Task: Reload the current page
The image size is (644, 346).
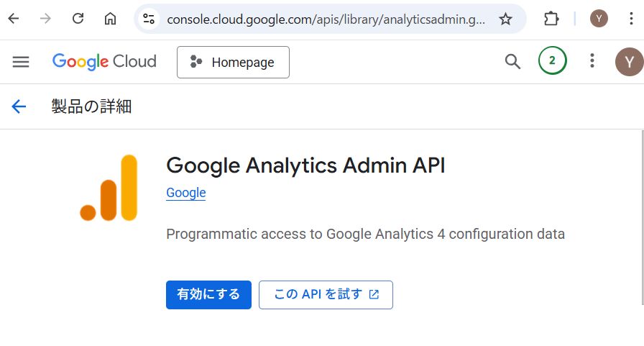Action: (x=78, y=19)
